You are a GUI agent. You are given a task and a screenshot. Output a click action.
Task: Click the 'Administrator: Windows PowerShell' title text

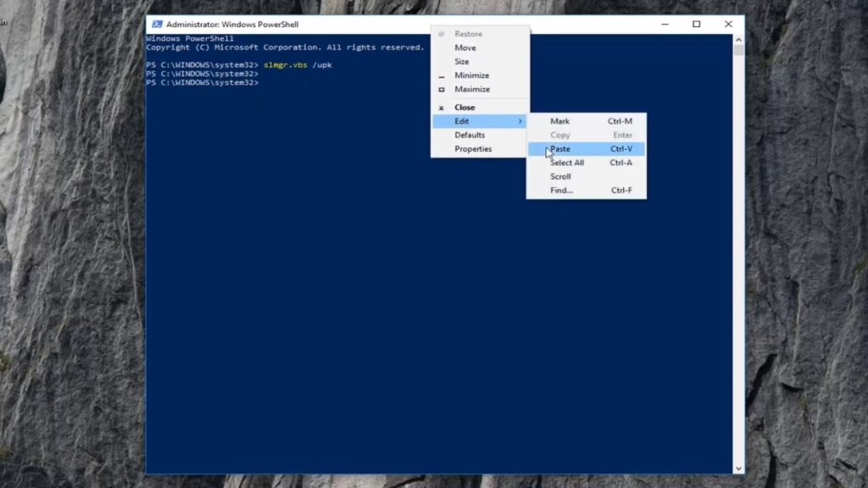[x=232, y=25]
